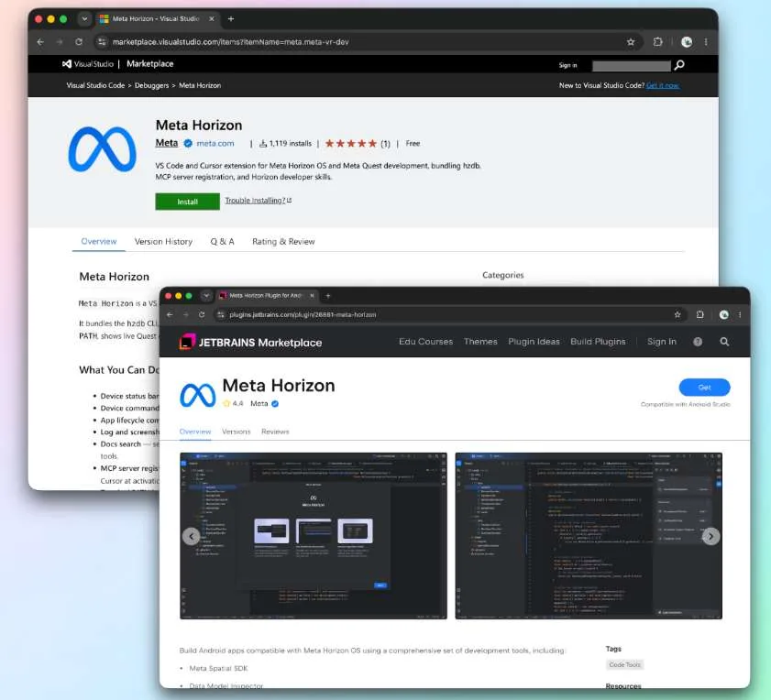This screenshot has width=771, height=700.
Task: Select the Q & A tab
Action: point(222,241)
